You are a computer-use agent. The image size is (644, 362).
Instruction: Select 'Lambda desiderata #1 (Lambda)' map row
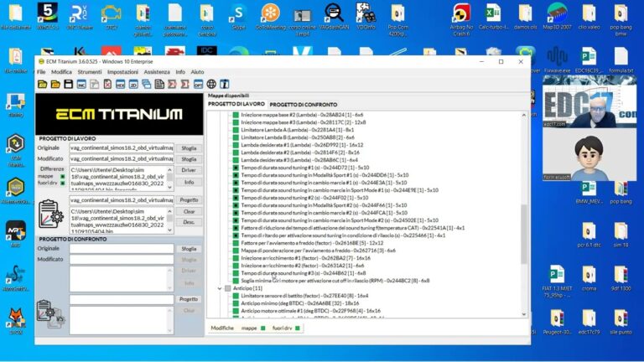302,145
